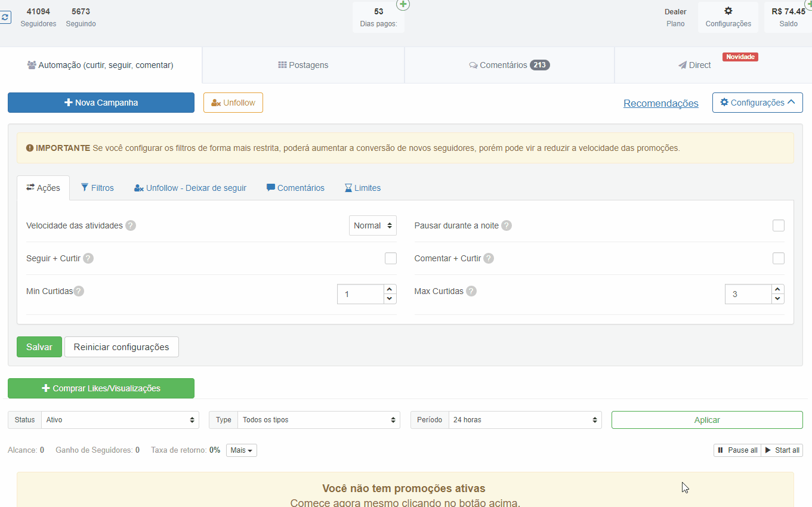812x507 pixels.
Task: Increase Max Curtidas with up arrow
Action: (777, 289)
